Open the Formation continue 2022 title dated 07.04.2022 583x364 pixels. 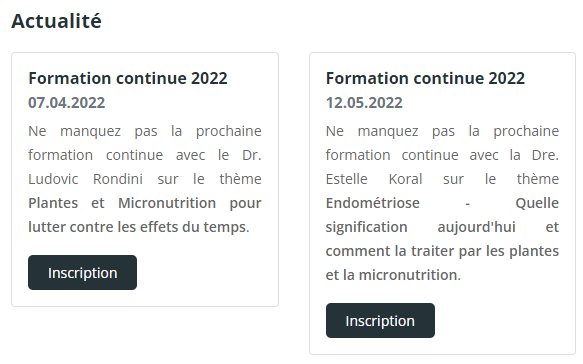(128, 78)
